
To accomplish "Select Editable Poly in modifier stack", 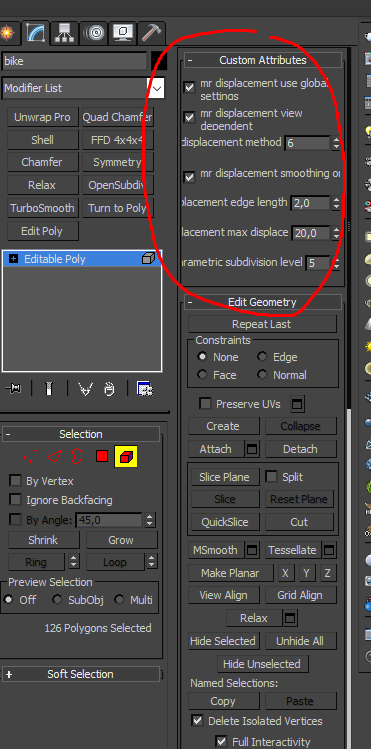I will (82, 259).
